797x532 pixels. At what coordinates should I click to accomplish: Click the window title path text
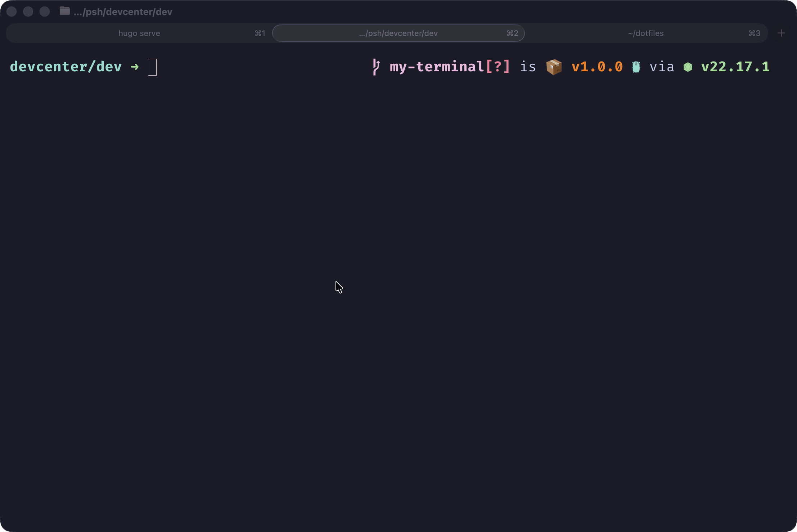123,12
